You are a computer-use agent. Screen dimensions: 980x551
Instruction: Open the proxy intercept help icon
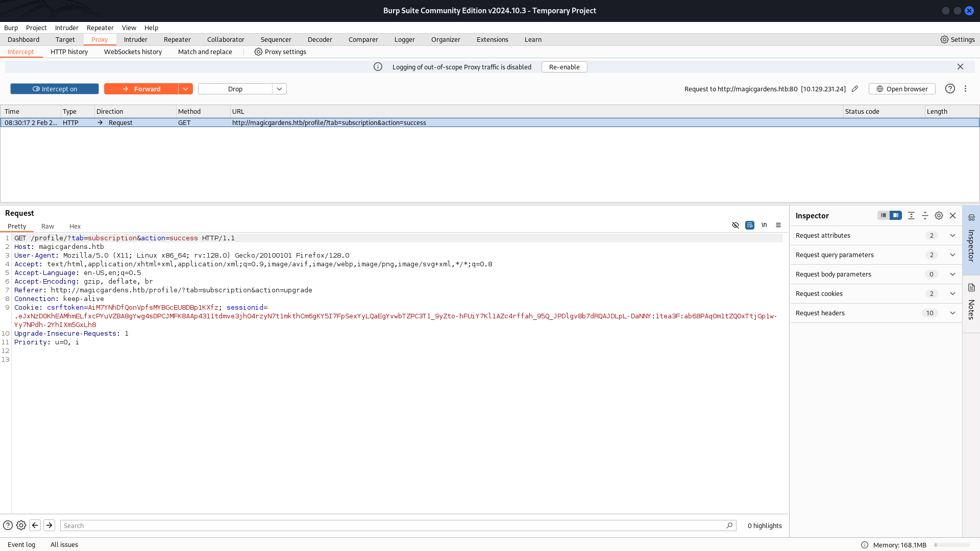point(950,89)
